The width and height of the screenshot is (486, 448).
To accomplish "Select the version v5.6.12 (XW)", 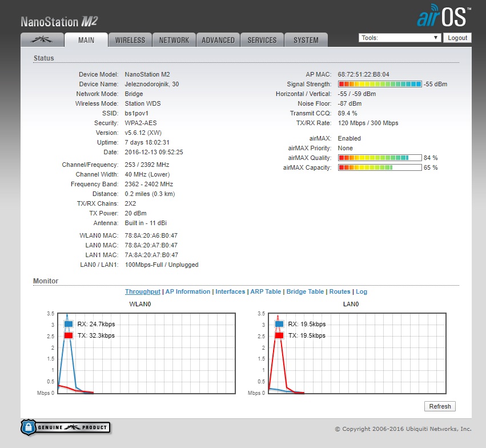I will click(x=143, y=133).
